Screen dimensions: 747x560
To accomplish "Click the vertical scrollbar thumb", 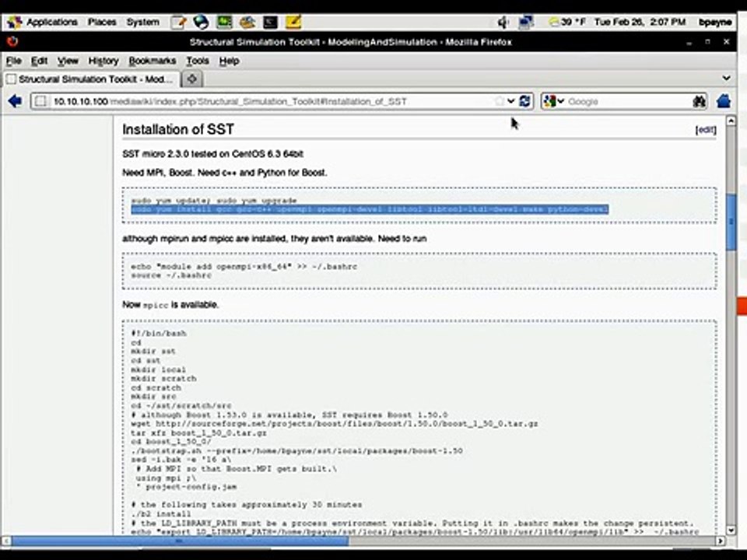I will (731, 222).
